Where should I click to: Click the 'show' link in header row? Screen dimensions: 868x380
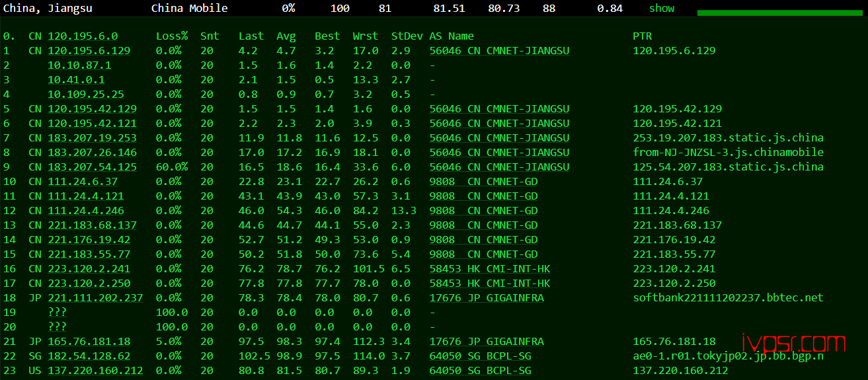tap(662, 9)
